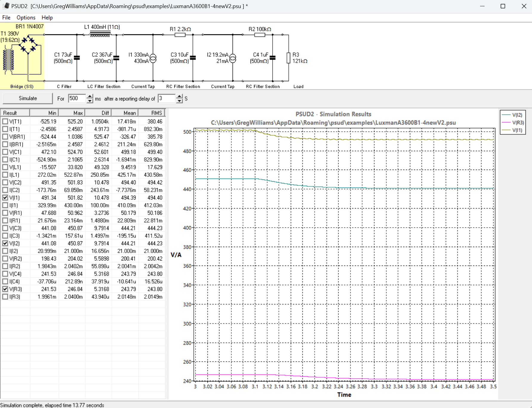Increase simulation duration with up arrow
This screenshot has height=408, width=532.
click(90, 96)
